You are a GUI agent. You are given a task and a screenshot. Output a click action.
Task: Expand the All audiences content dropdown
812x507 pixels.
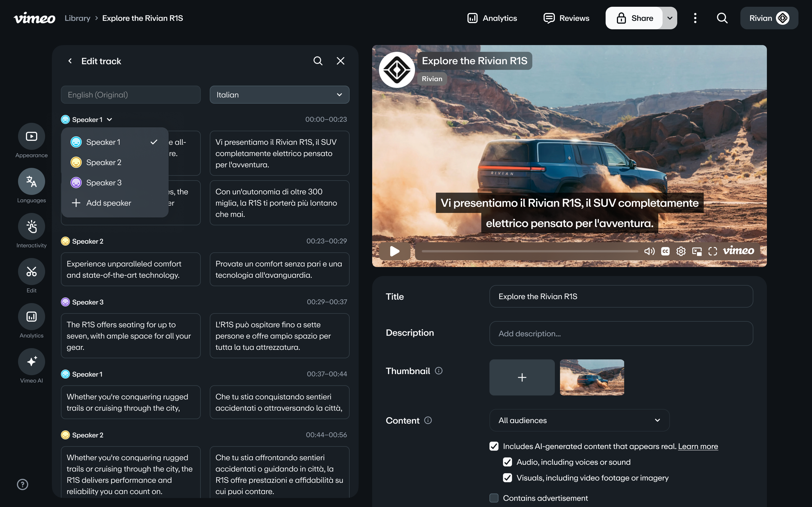[x=579, y=420]
